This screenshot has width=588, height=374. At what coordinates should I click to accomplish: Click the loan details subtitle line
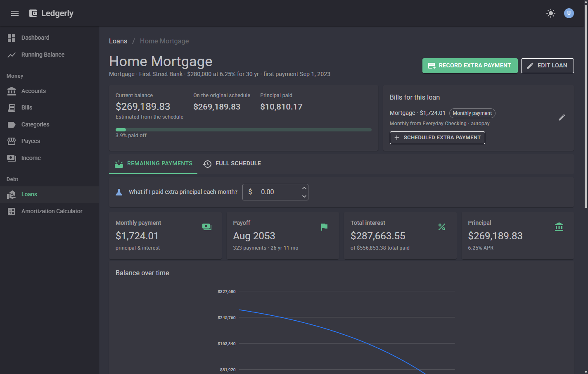[220, 74]
